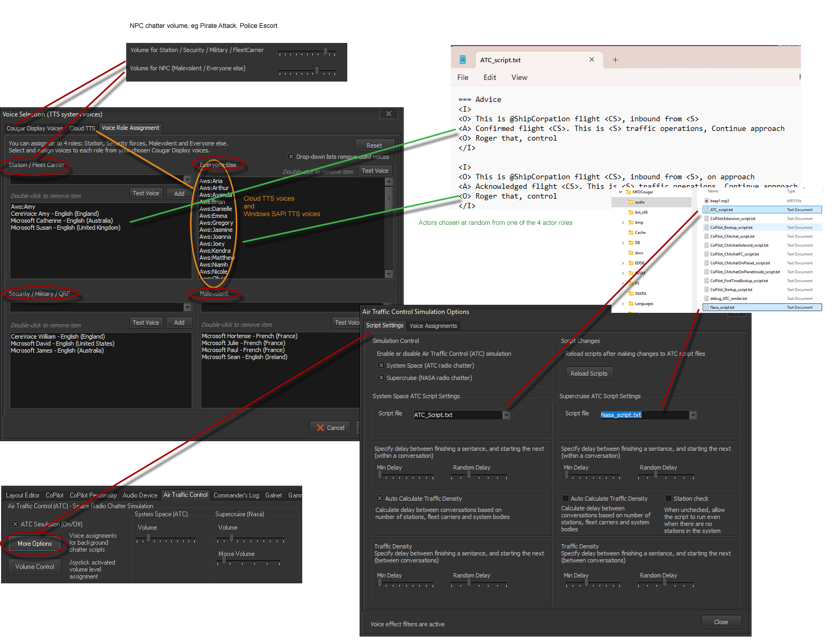Toggle Supercruise NASA radio chatter checkbox
The width and height of the screenshot is (832, 644).
click(x=381, y=378)
